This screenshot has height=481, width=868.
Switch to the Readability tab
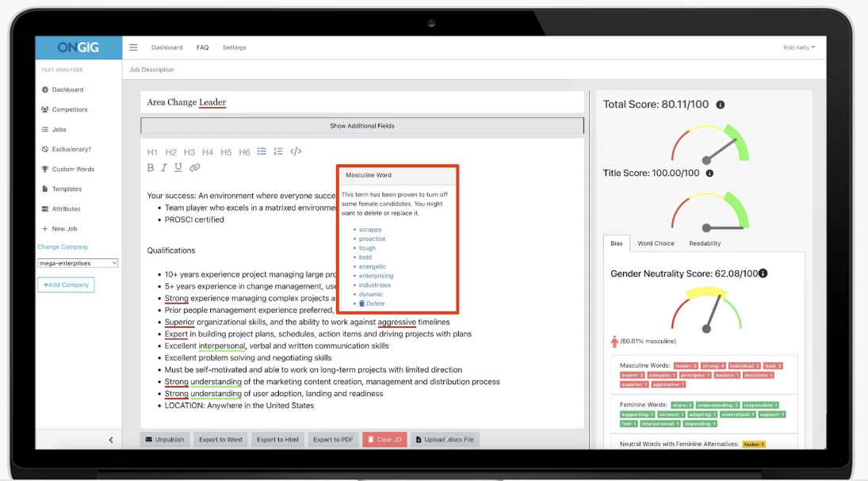tap(705, 243)
